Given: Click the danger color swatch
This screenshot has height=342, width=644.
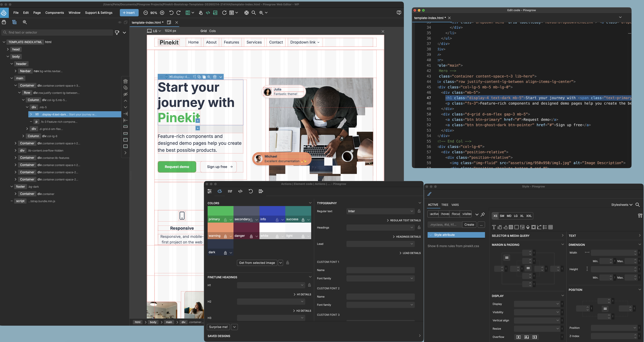Looking at the screenshot, I should [x=246, y=227].
